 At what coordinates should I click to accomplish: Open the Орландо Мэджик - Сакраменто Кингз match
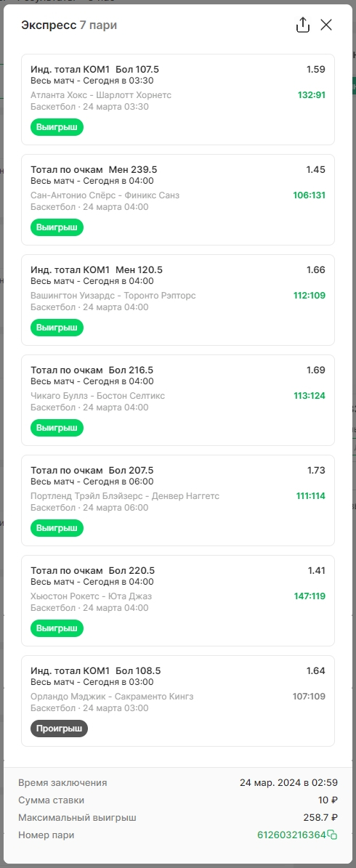point(113,697)
